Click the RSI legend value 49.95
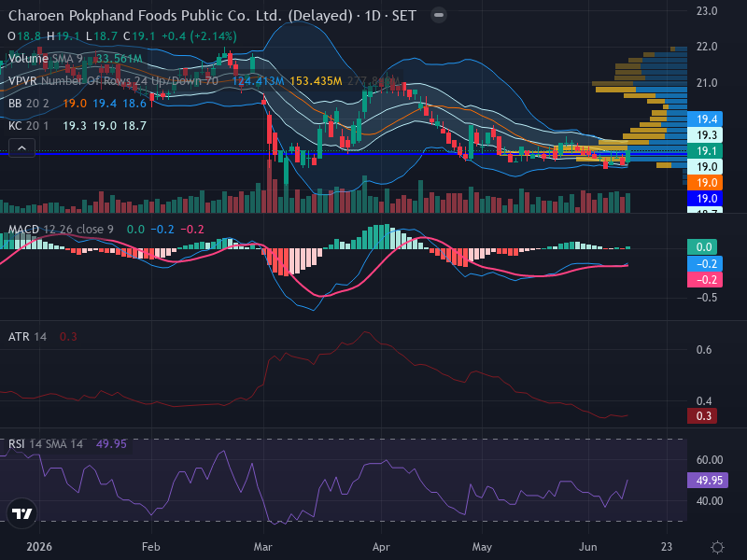Screen dimensions: 747x560 coord(111,444)
